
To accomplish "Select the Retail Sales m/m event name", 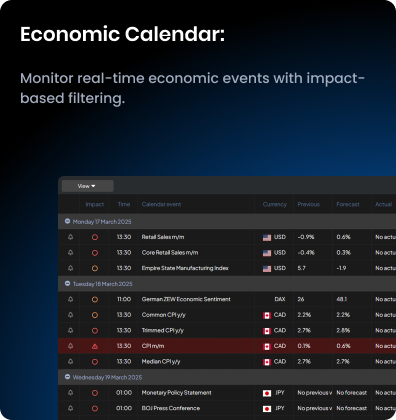I will (x=163, y=237).
